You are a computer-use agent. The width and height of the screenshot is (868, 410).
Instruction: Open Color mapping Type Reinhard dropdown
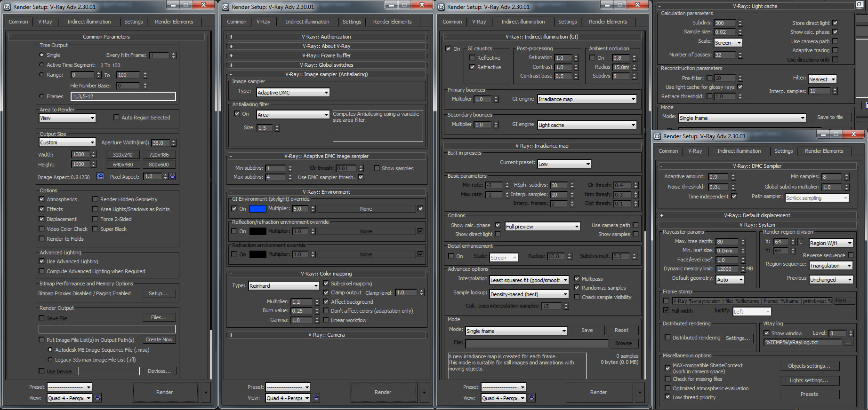[x=284, y=286]
